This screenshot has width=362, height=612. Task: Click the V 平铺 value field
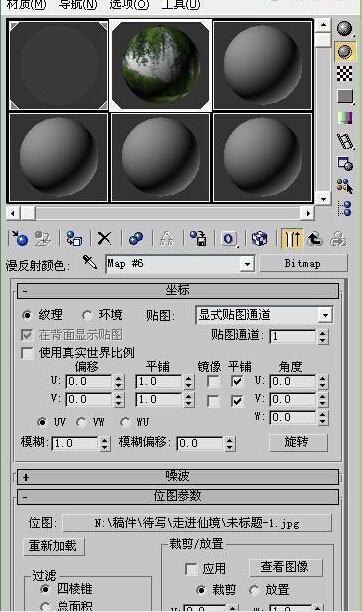(x=159, y=400)
